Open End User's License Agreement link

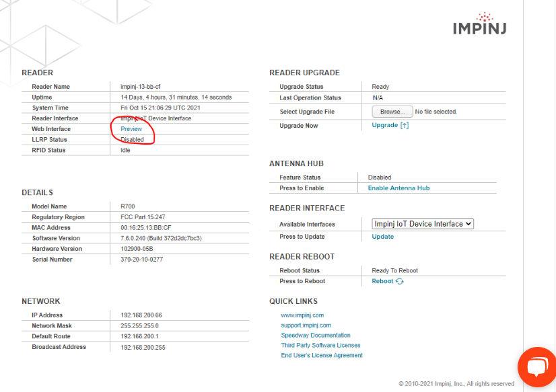coord(322,355)
